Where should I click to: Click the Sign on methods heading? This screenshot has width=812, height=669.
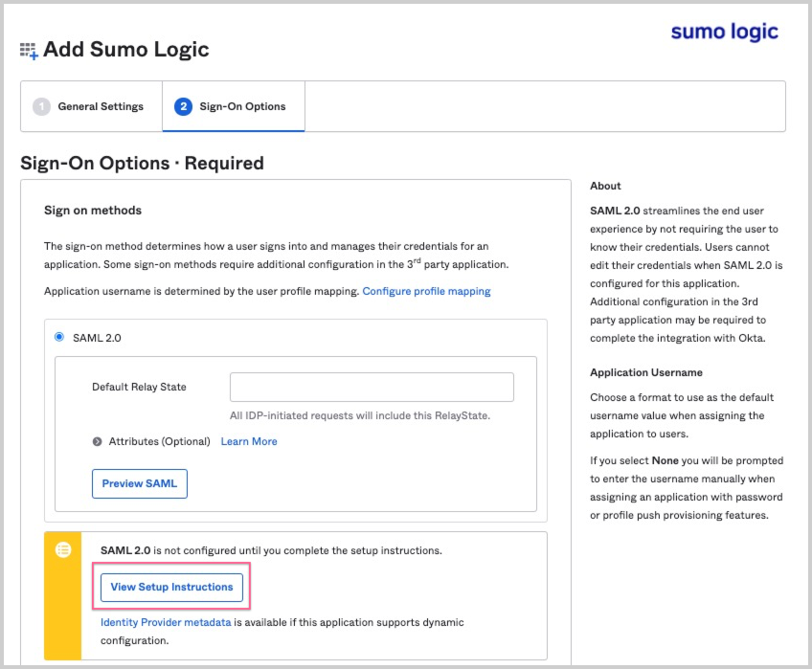coord(93,211)
